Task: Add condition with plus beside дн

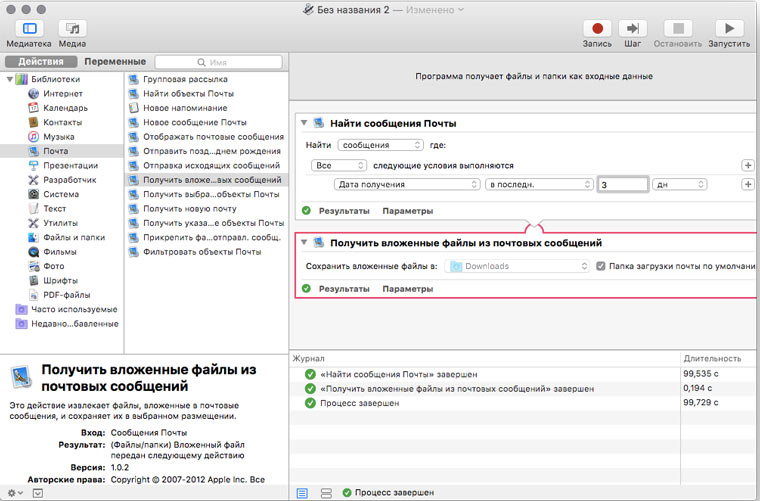Action: pyautogui.click(x=748, y=184)
